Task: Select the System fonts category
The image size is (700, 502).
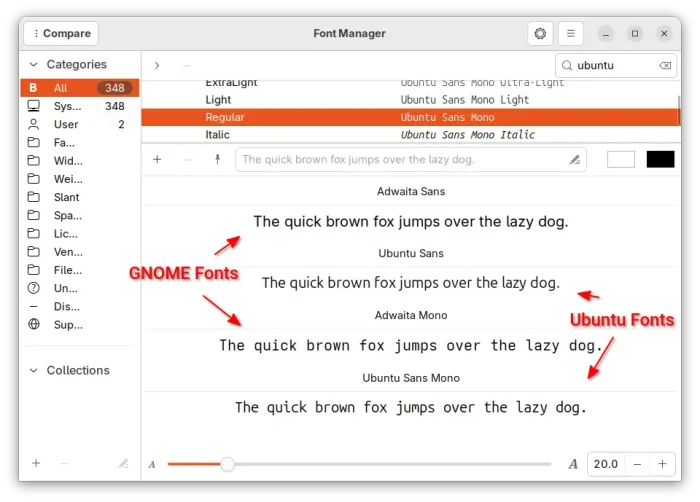Action: (80, 106)
